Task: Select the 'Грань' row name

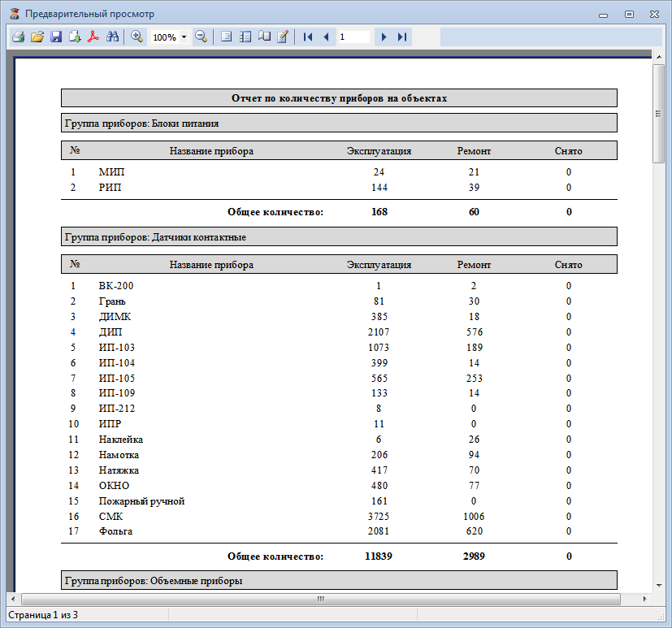Action: click(112, 301)
